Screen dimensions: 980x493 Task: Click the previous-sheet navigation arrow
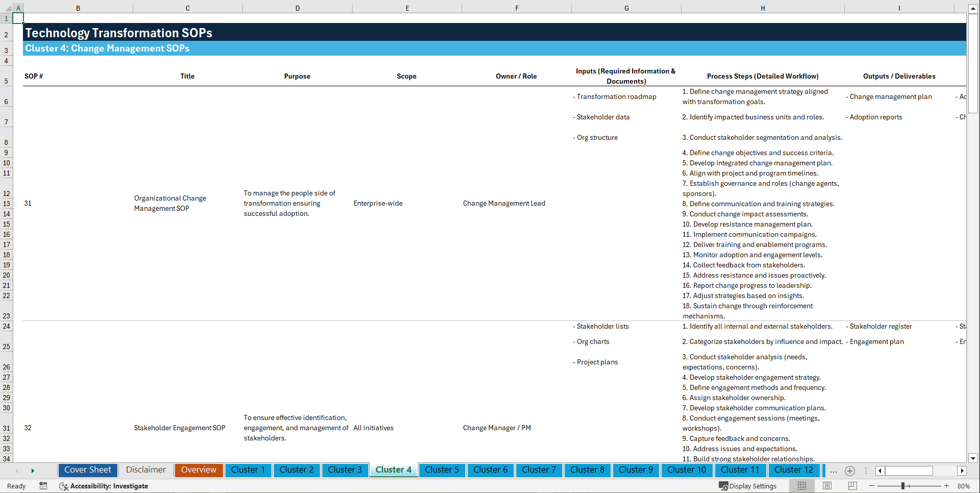tap(17, 471)
